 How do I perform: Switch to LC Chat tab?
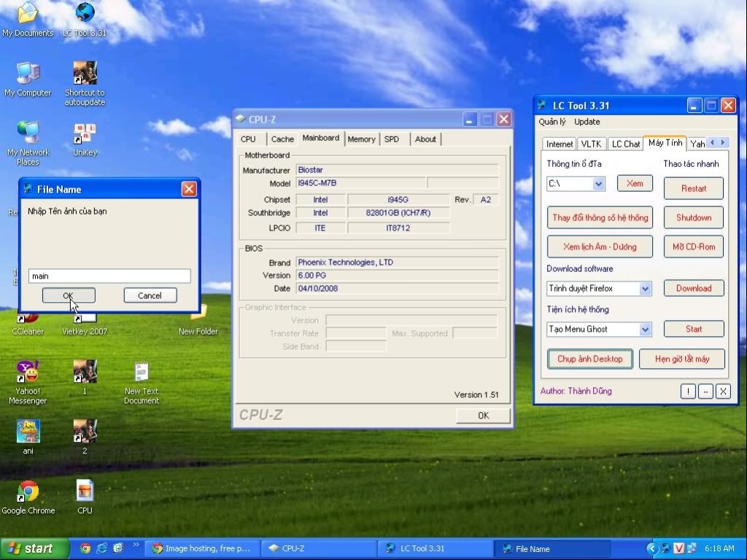coord(625,144)
